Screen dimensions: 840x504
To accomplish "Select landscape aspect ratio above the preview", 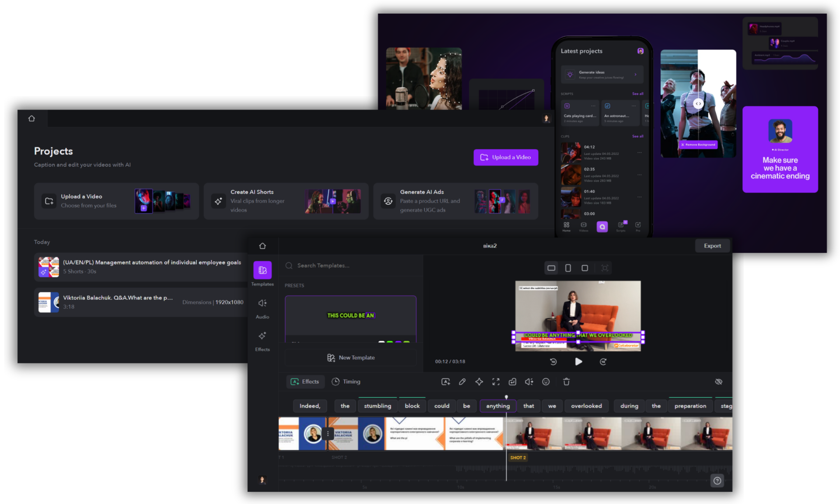I will pos(551,268).
